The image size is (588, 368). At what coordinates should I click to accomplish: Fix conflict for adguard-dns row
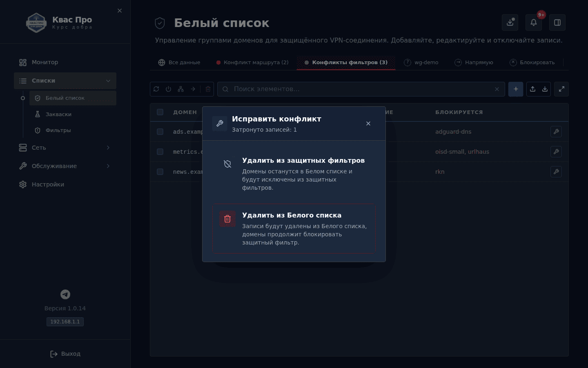[x=556, y=132]
